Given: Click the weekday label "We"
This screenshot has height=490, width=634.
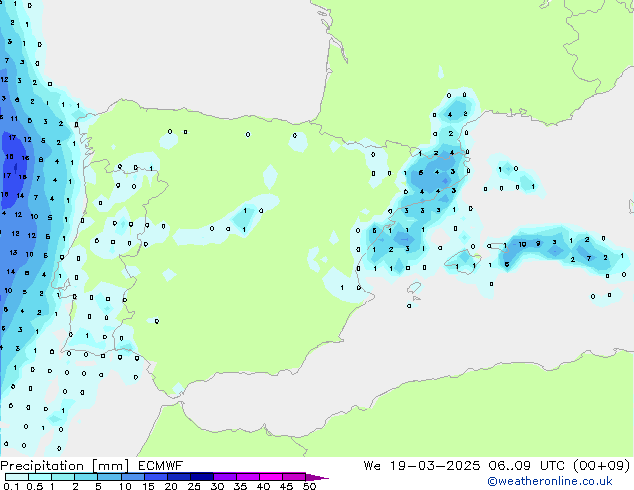Looking at the screenshot, I should coord(372,466).
